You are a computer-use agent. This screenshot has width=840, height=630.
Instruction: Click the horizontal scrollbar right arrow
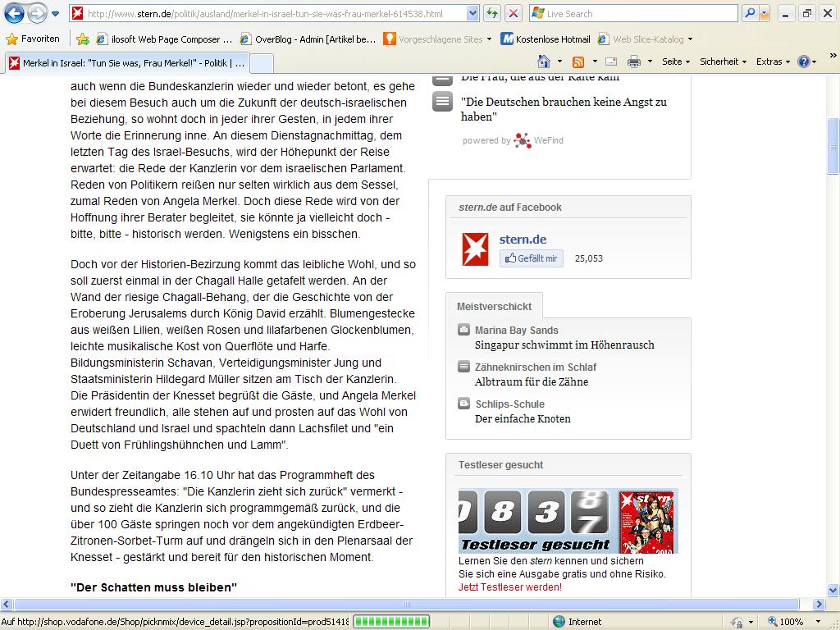pos(819,605)
